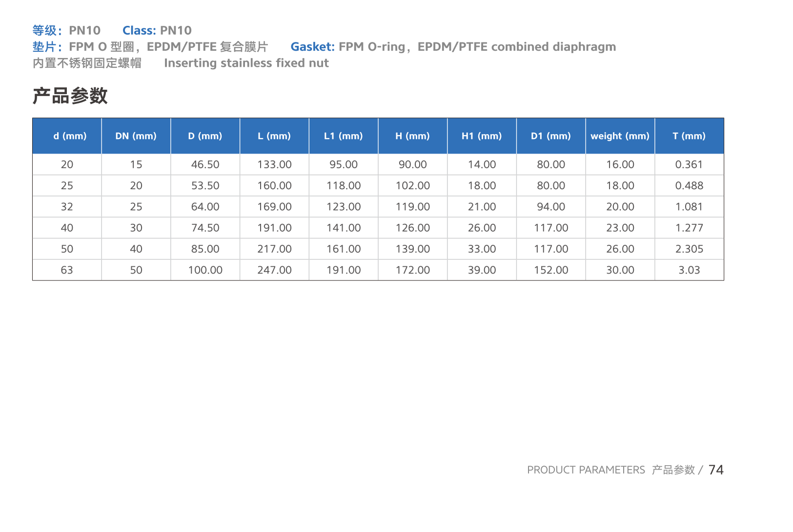The image size is (793, 532).
Task: Click 'Inserting stainless fixed nut' text
Action: (246, 63)
